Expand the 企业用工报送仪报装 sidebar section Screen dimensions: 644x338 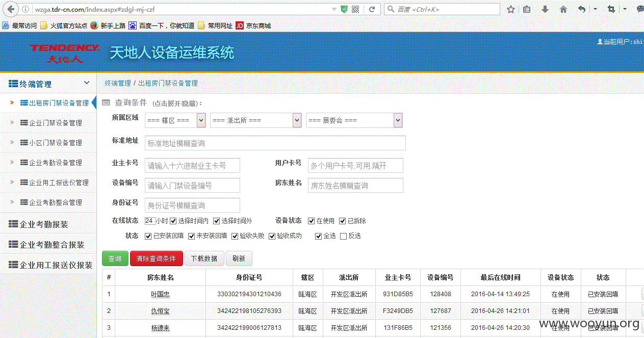tap(48, 265)
